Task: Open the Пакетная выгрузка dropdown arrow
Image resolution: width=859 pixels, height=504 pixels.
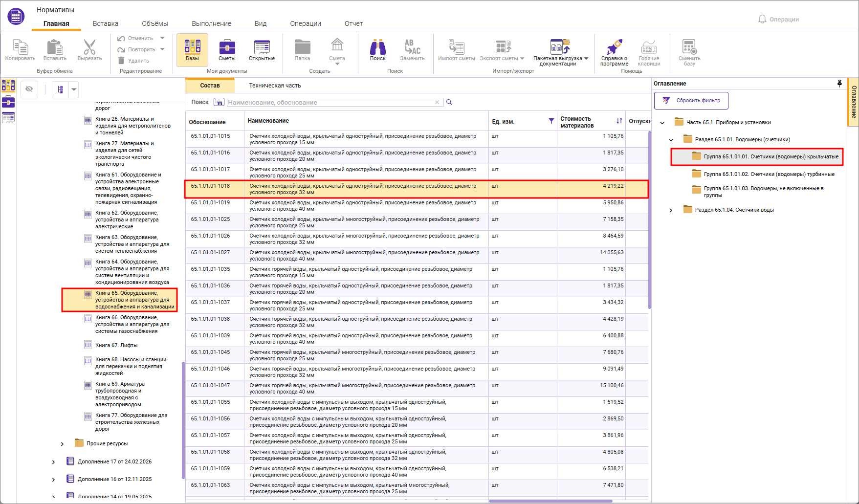Action: tap(586, 59)
